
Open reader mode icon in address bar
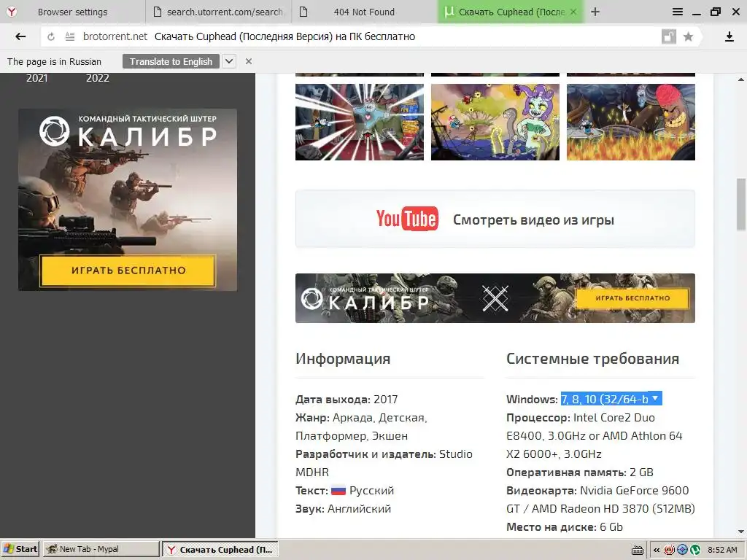pos(70,36)
